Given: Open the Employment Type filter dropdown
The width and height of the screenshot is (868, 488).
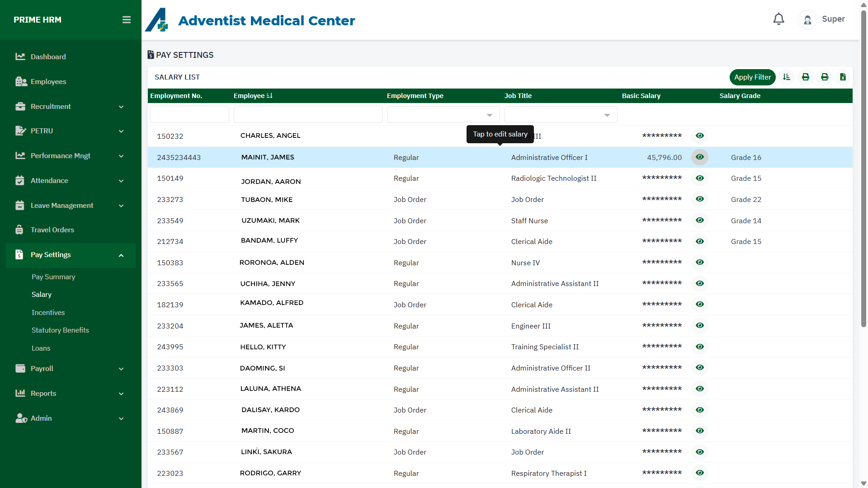Looking at the screenshot, I should pyautogui.click(x=443, y=115).
